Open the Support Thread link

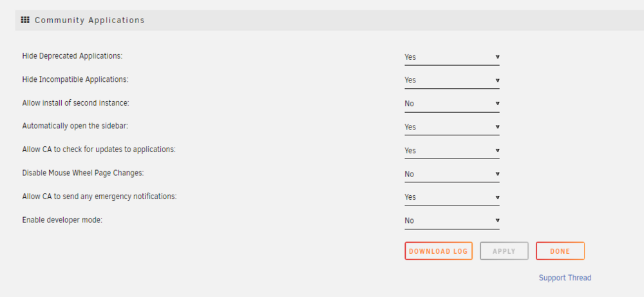(565, 278)
